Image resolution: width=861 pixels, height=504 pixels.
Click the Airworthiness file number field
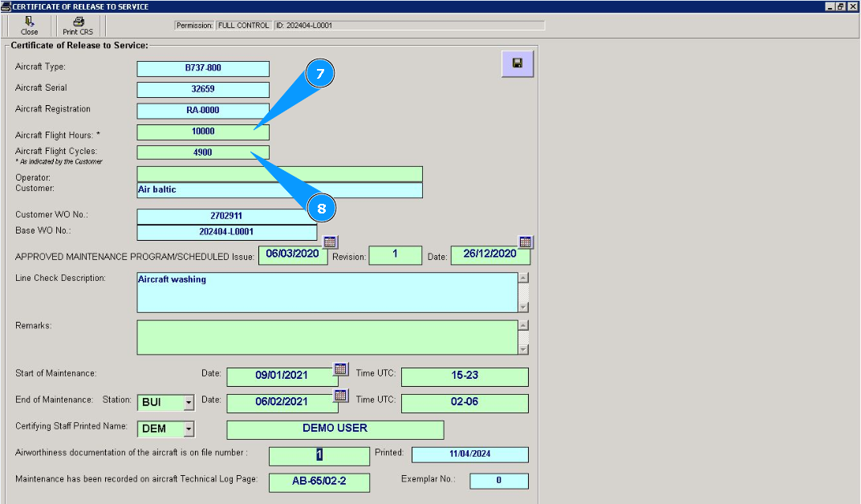coord(319,456)
